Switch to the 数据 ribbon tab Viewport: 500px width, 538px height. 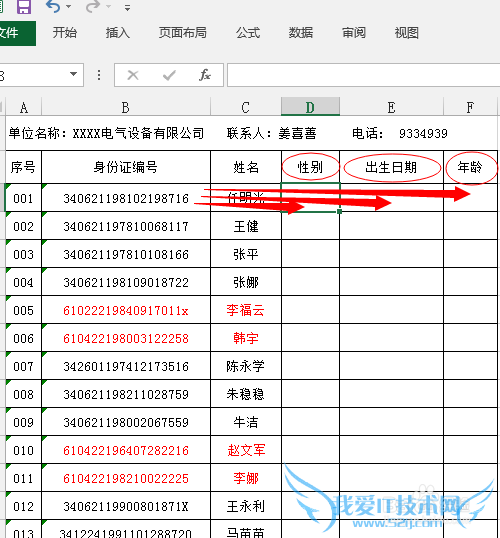pyautogui.click(x=301, y=33)
